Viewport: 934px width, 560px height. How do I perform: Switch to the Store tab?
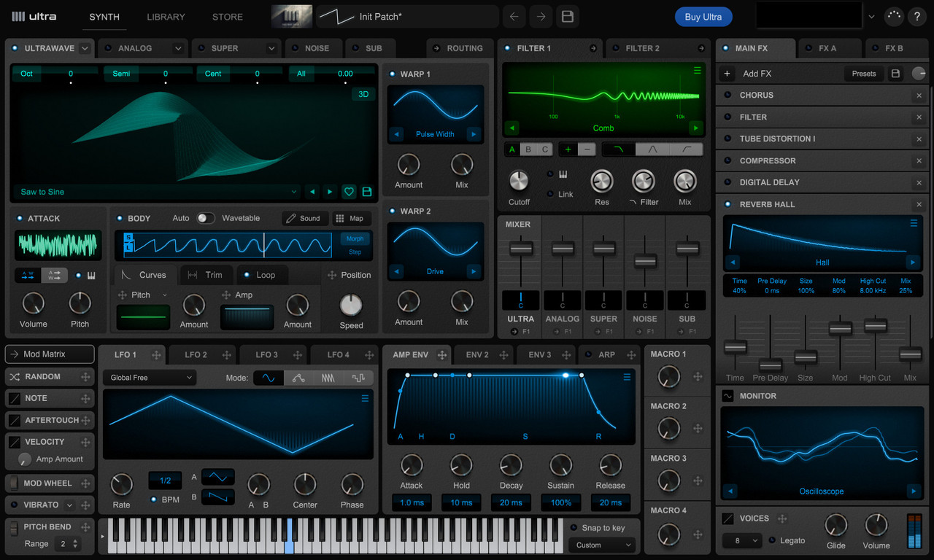coord(228,17)
